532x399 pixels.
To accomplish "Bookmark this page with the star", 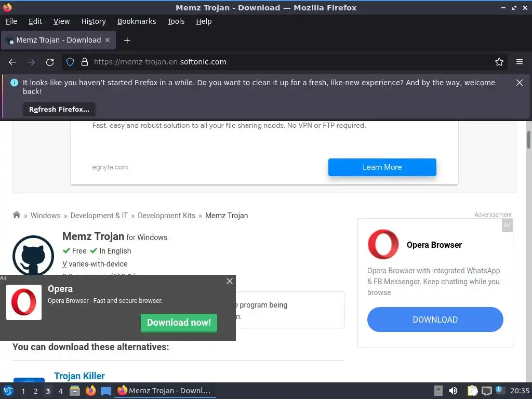I will pos(499,62).
